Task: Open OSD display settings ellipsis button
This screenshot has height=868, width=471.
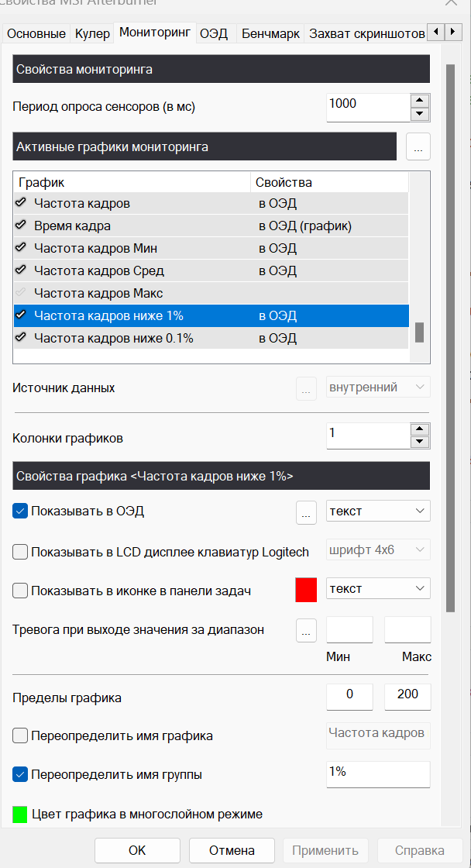Action: tap(307, 511)
